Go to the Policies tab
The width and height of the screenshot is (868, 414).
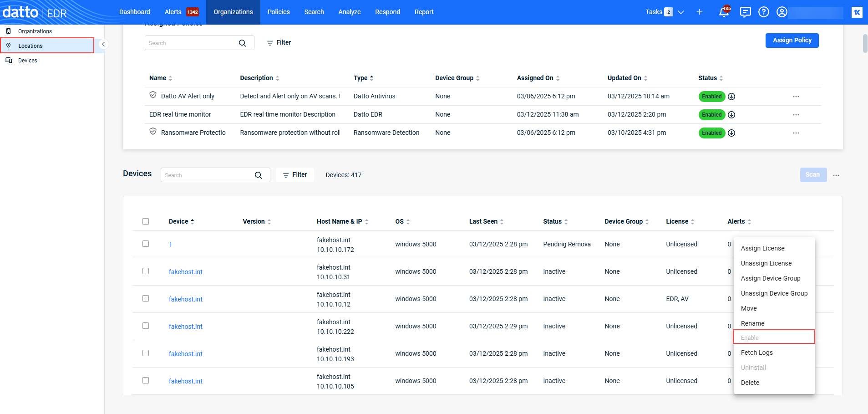click(x=279, y=12)
